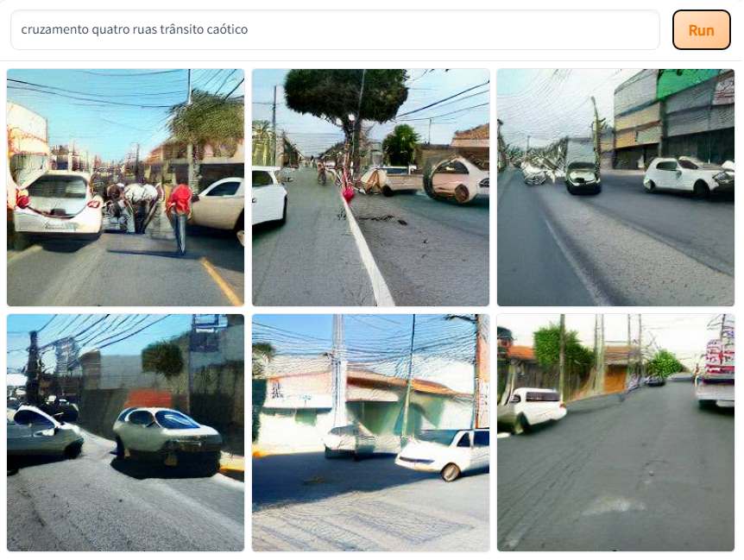Image resolution: width=744 pixels, height=560 pixels.
Task: Select the image with a large tree and a white road line
Action: pyautogui.click(x=370, y=187)
